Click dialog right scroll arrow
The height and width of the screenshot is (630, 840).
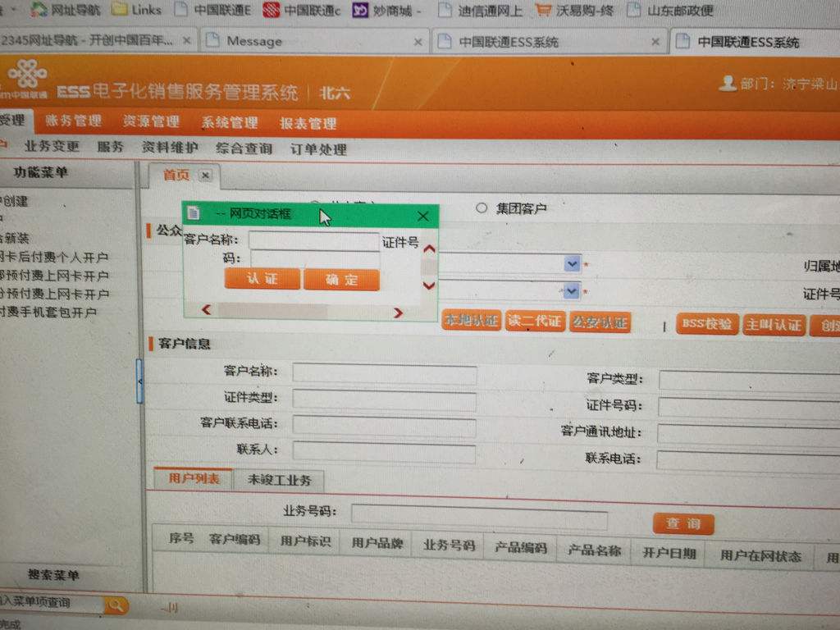398,313
